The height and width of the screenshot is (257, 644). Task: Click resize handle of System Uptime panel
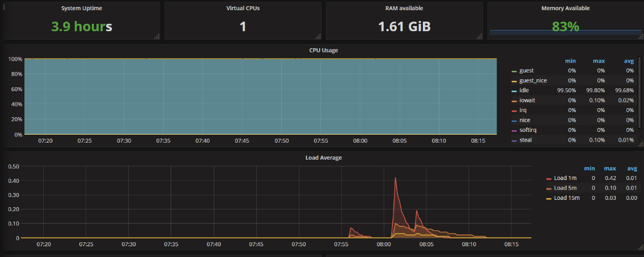pos(157,36)
